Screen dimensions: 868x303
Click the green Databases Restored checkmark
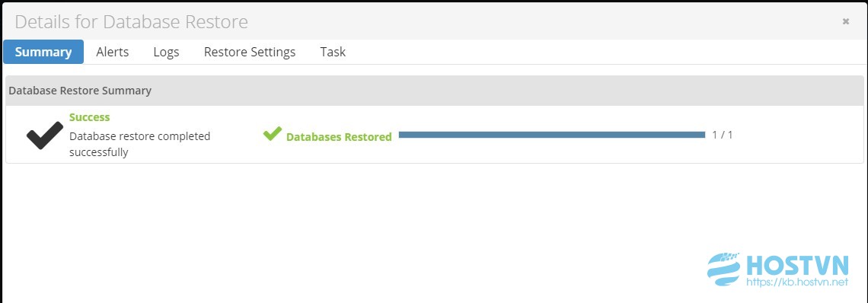[x=273, y=133]
